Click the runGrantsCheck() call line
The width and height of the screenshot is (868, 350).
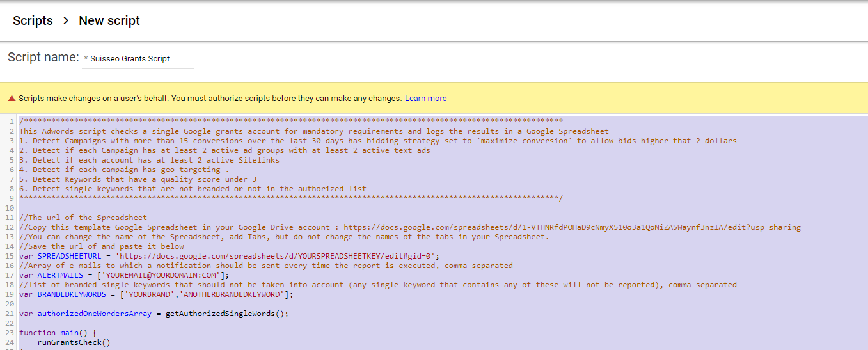[74, 342]
